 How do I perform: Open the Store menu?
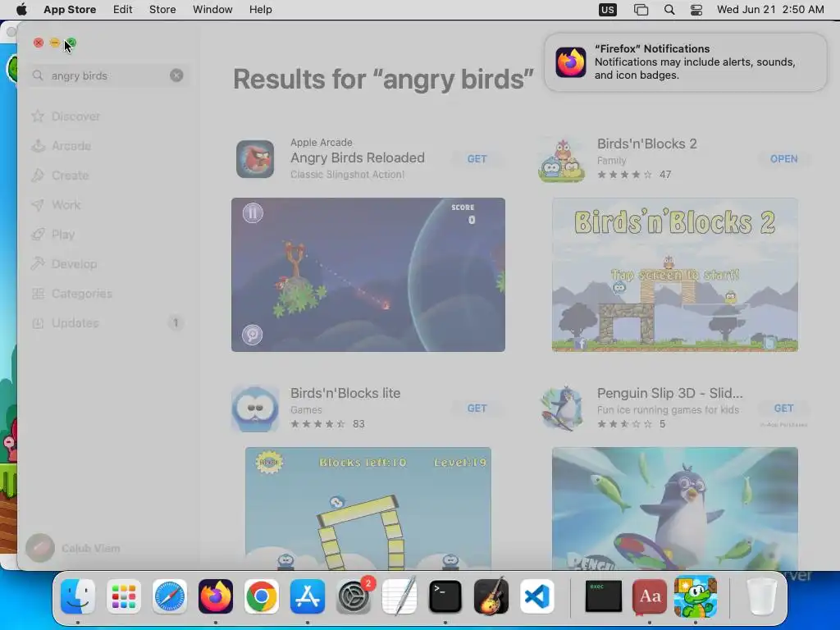click(x=162, y=10)
